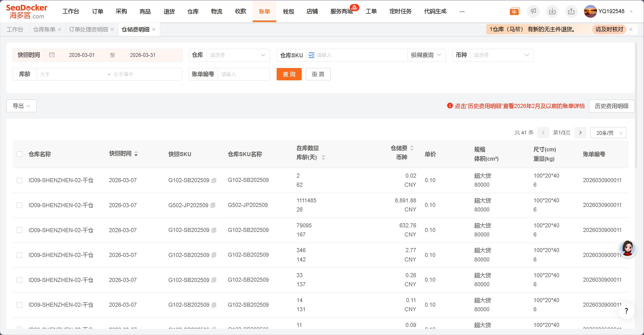Sort by 仓储费 column arrows
This screenshot has width=644, height=335.
(x=412, y=148)
